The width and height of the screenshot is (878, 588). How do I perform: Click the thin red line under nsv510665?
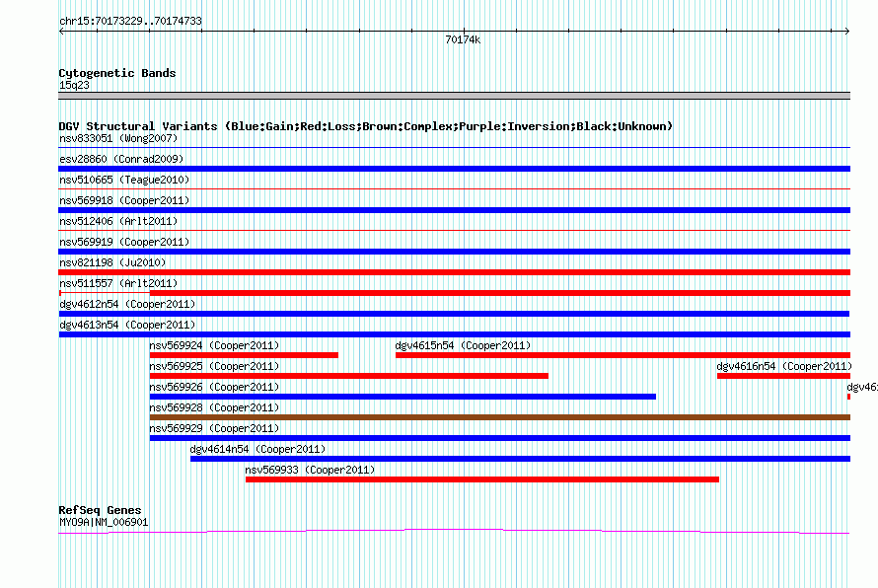coord(454,189)
